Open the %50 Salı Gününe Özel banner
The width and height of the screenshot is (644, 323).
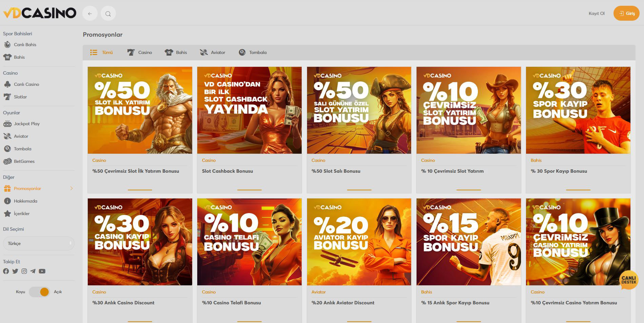(x=359, y=110)
